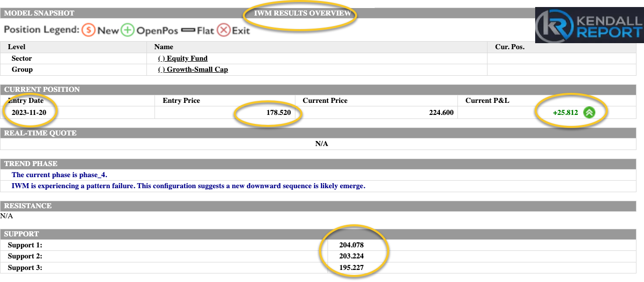Click the Level column header
The height and width of the screenshot is (282, 644).
17,47
